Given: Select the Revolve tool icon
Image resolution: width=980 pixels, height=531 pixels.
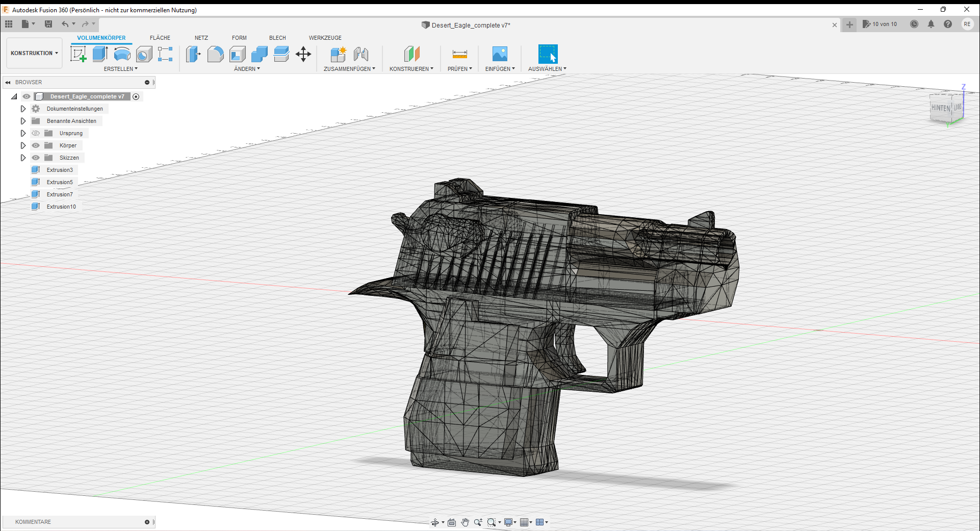Looking at the screenshot, I should point(122,54).
